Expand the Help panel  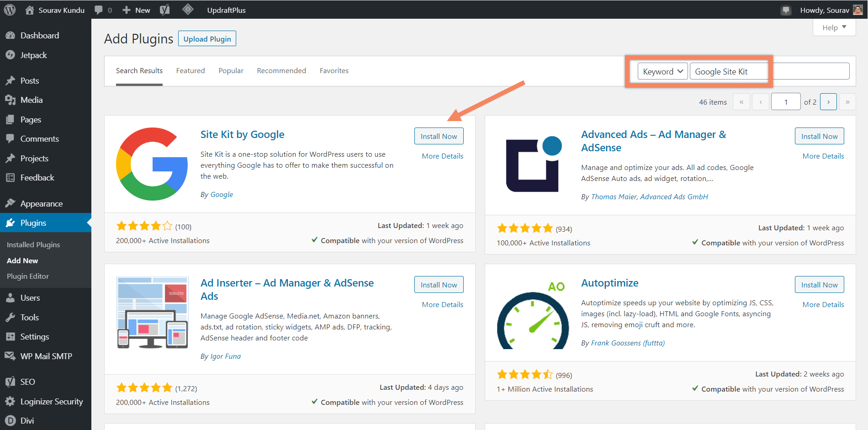(x=834, y=27)
